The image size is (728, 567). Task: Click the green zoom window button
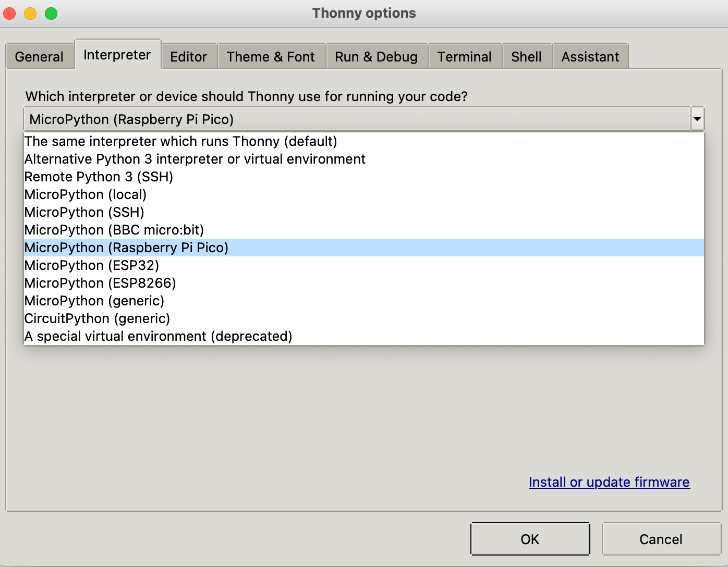coord(51,13)
